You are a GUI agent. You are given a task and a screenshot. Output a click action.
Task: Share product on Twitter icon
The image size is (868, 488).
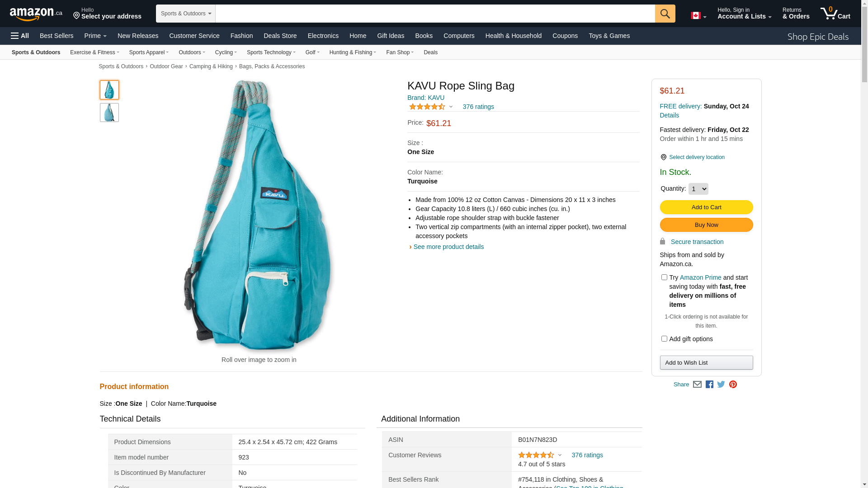coord(721,385)
